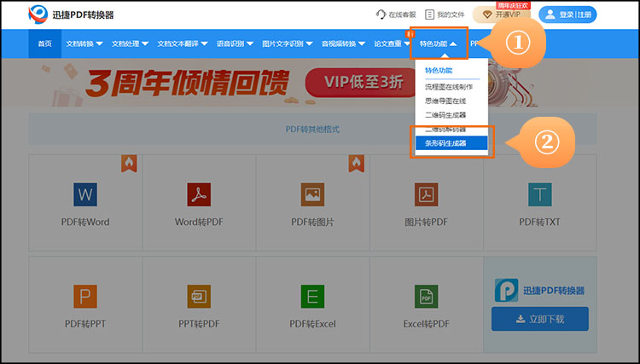Screen dimensions: 640x364
Task: Click the 开通VIP diamond button
Action: point(502,14)
